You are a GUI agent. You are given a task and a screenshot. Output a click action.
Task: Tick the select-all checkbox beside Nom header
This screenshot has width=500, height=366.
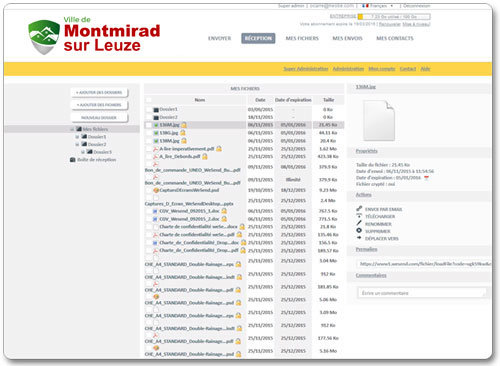pyautogui.click(x=149, y=100)
